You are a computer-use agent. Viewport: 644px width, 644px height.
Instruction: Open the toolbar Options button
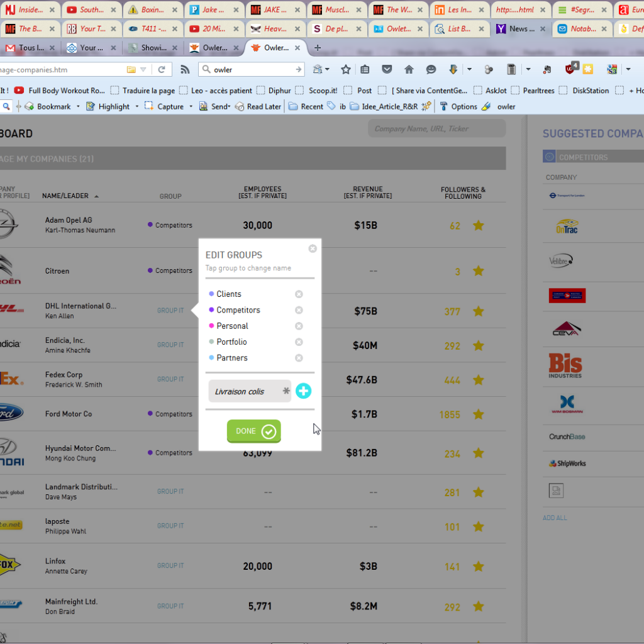458,107
